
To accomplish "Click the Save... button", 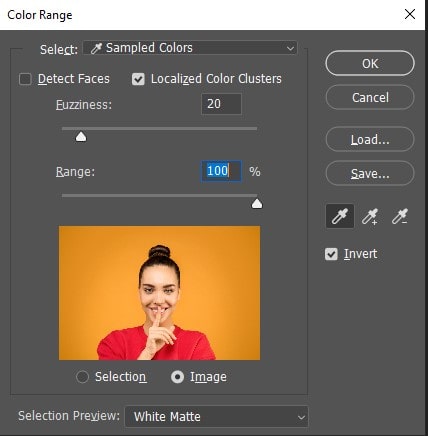I will [370, 173].
